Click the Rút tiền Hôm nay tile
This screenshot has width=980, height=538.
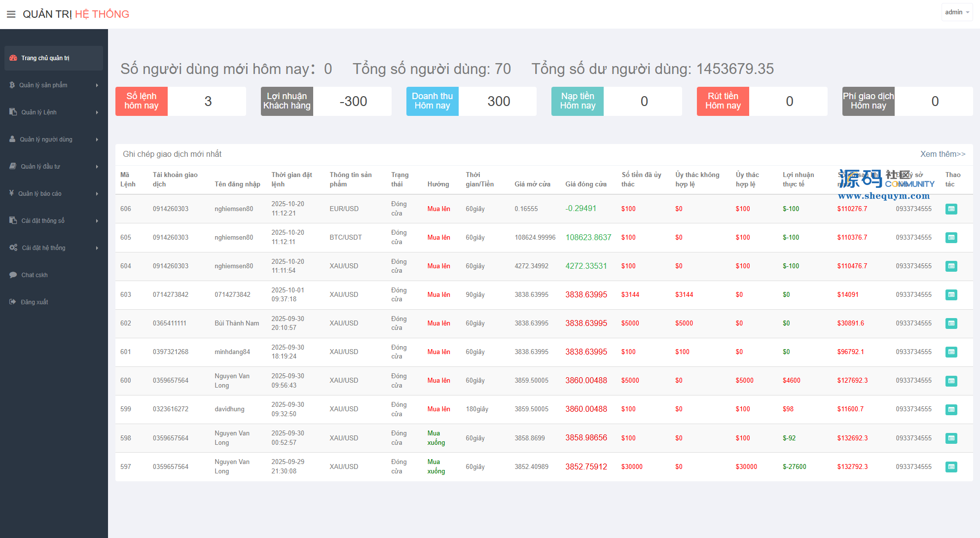723,101
